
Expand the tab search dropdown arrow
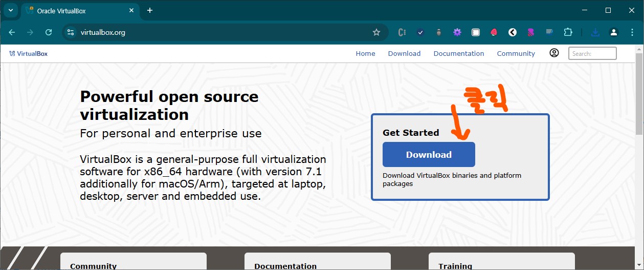click(x=10, y=10)
